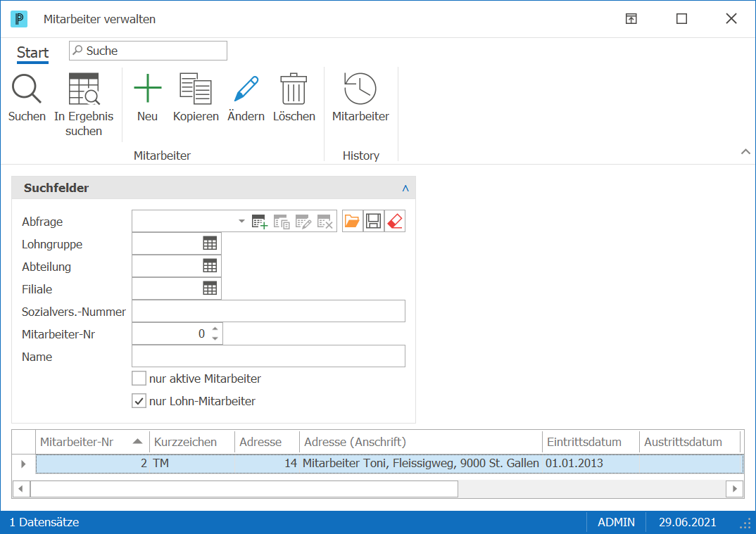
Task: Collapse the Suchfelder panel
Action: click(405, 189)
